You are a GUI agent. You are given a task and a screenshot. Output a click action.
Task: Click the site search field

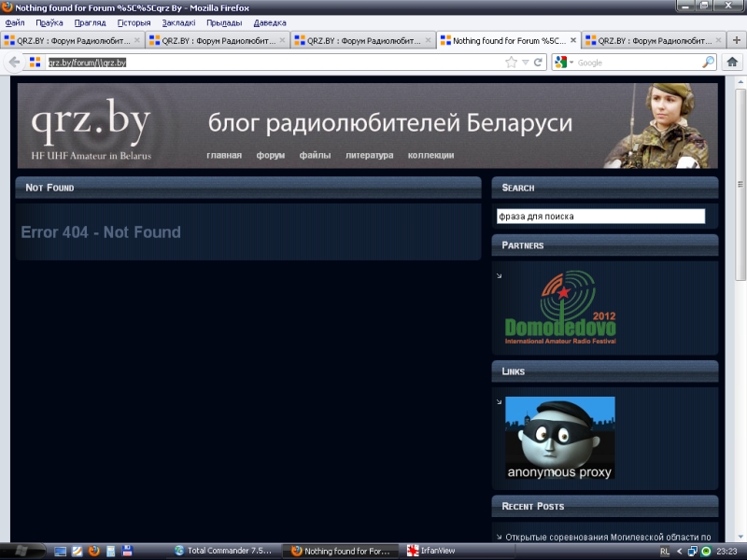[600, 216]
